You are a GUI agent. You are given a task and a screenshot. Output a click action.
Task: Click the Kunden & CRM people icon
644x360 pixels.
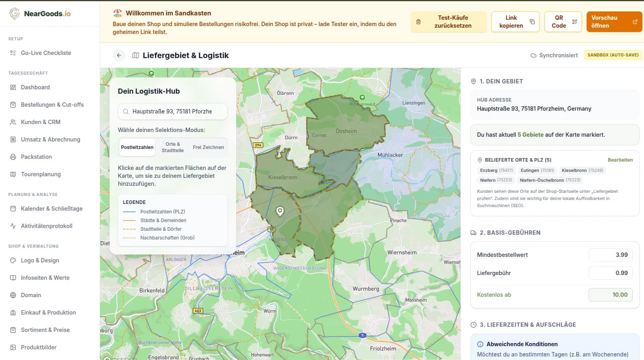pyautogui.click(x=13, y=122)
